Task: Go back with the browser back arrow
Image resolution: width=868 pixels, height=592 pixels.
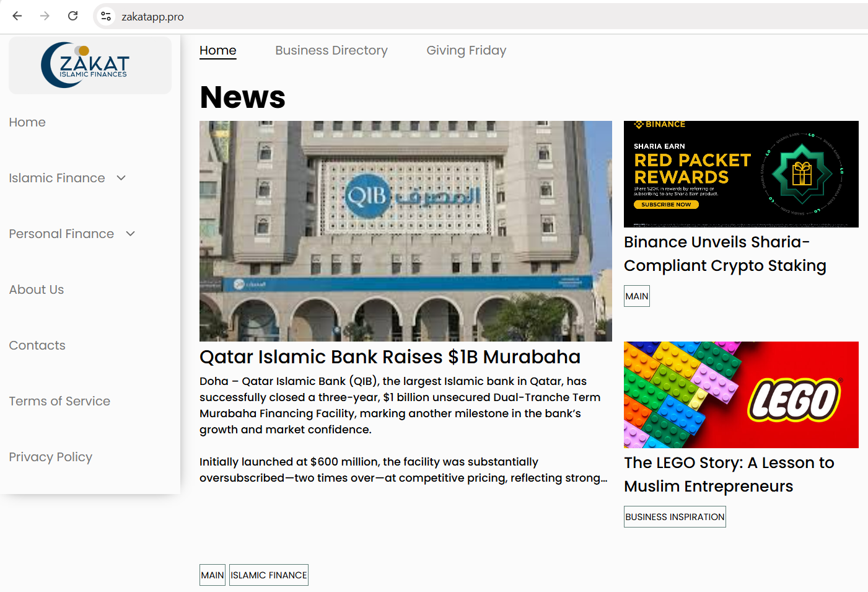Action: click(17, 16)
